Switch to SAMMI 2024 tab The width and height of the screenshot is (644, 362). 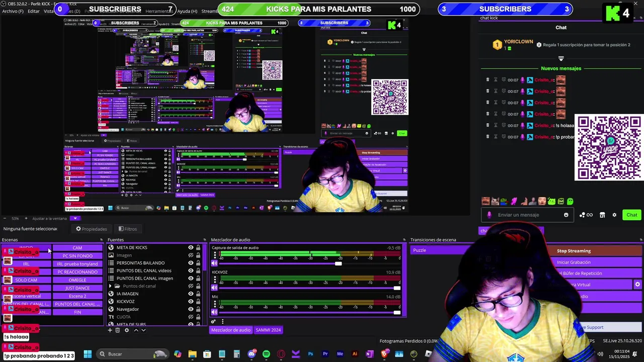pos(268,330)
